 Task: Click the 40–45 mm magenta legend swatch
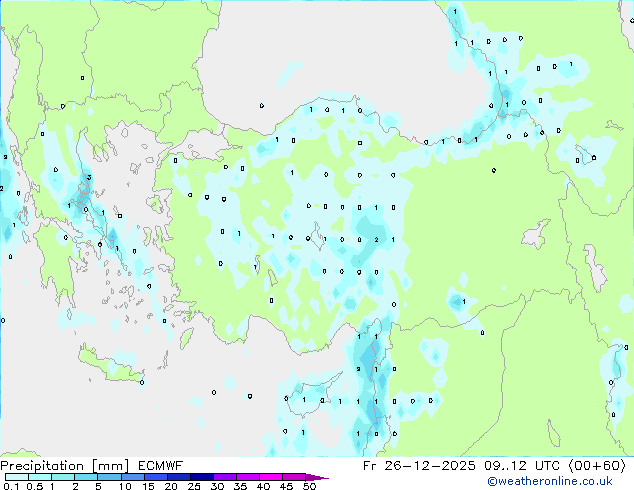click(x=271, y=477)
